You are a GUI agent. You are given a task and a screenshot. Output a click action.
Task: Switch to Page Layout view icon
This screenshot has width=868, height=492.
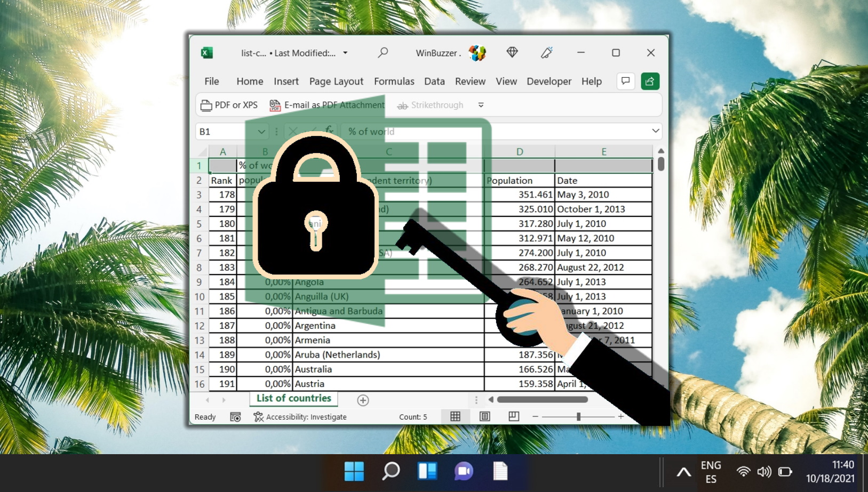[484, 416]
